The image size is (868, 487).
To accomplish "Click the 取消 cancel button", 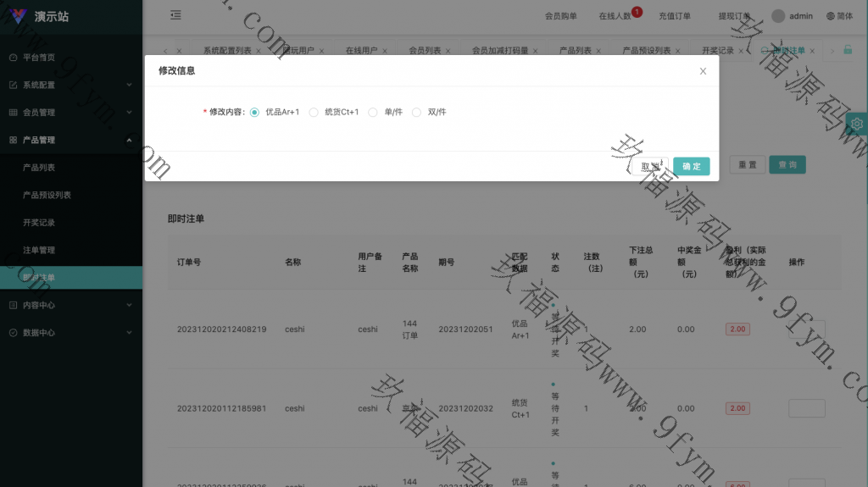I will coord(650,166).
